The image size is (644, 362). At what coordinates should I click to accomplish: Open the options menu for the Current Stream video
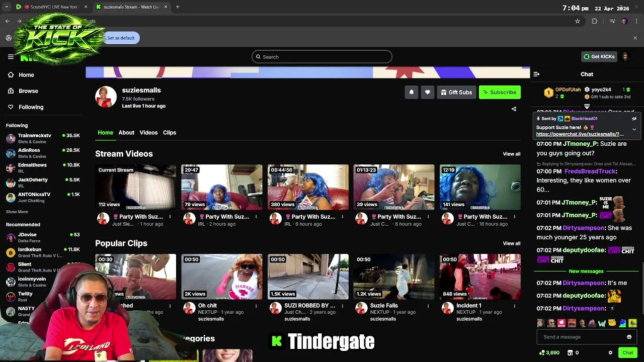[170, 217]
